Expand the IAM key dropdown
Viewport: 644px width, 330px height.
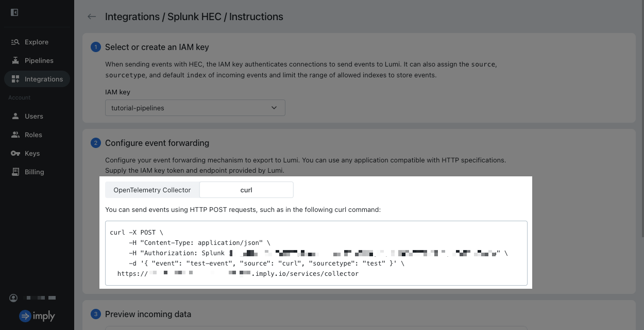(195, 108)
